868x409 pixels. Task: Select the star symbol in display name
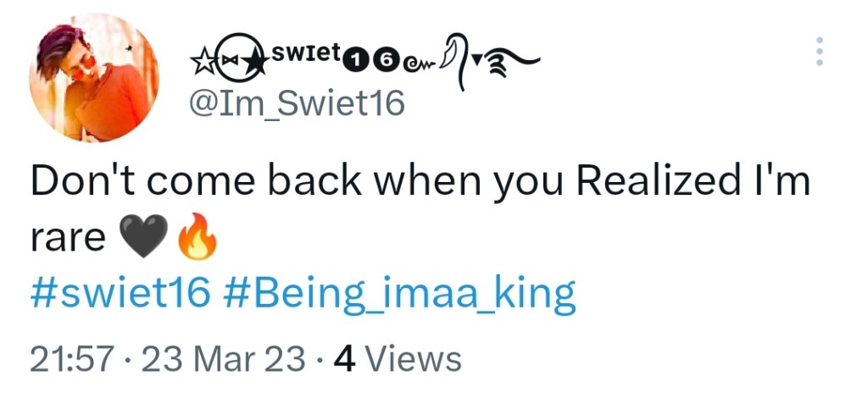pyautogui.click(x=202, y=61)
